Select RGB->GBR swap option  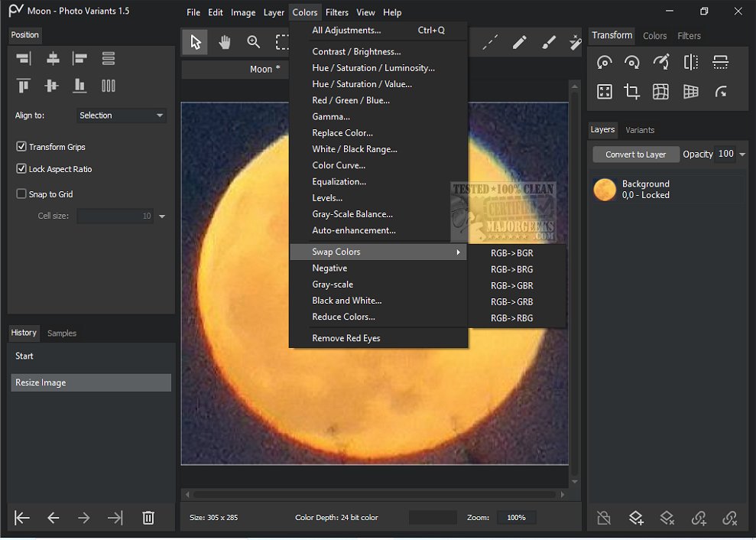coord(511,285)
